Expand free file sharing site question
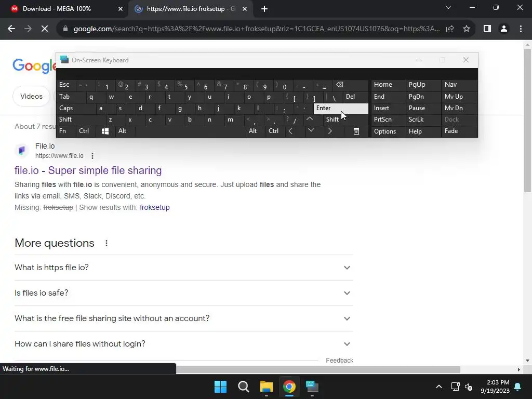The width and height of the screenshot is (532, 399). coord(183,318)
